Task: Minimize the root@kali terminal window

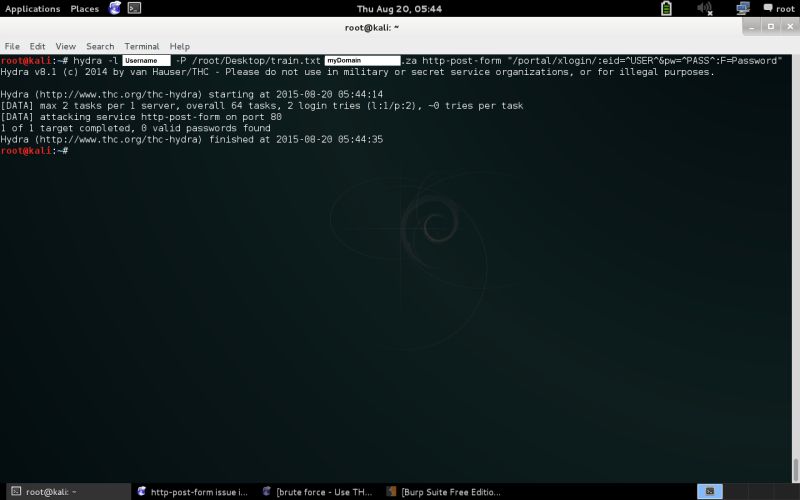Action: (x=752, y=27)
